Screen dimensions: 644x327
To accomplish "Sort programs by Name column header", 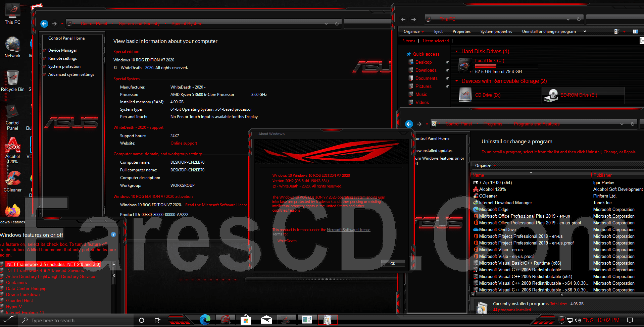I will click(x=531, y=175).
